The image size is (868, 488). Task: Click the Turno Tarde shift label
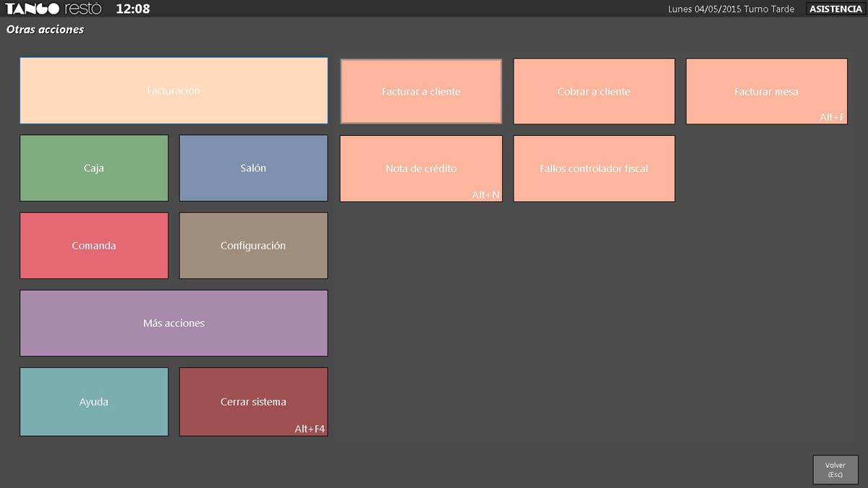[768, 9]
